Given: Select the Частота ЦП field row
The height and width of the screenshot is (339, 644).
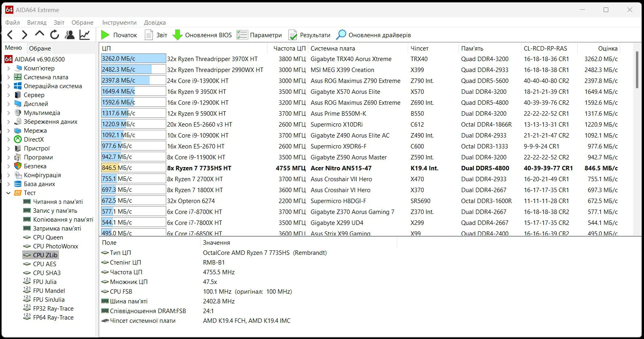Looking at the screenshot, I should 248,272.
